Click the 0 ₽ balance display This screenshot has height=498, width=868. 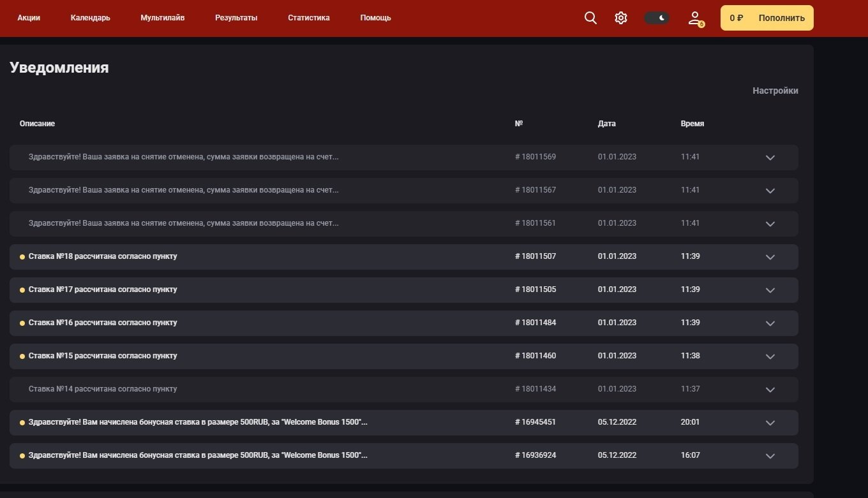736,18
